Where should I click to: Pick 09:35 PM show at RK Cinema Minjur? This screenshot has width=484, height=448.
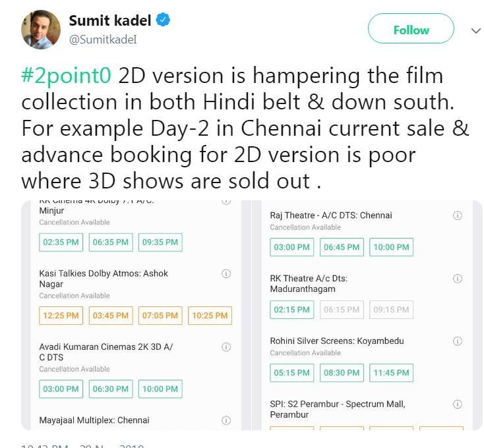160,242
